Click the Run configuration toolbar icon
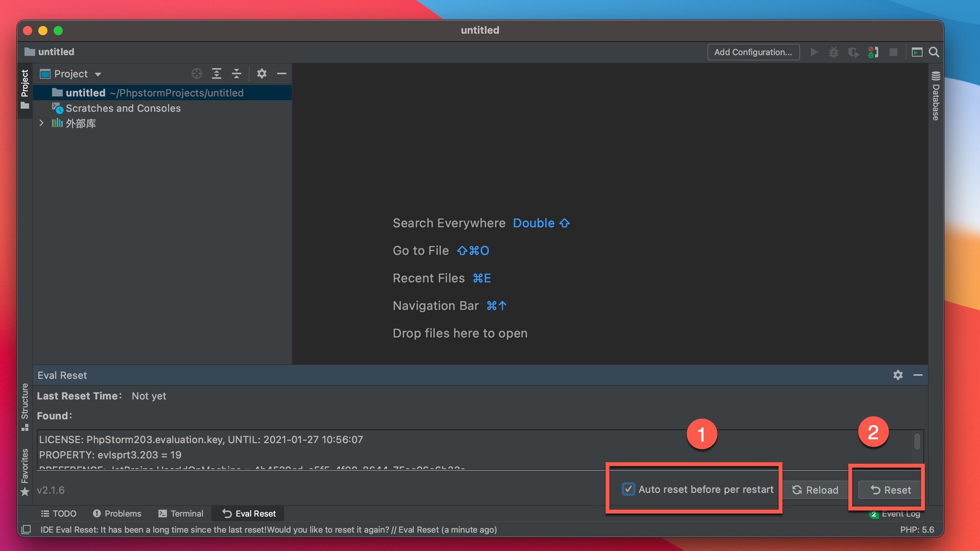980x551 pixels. click(813, 52)
